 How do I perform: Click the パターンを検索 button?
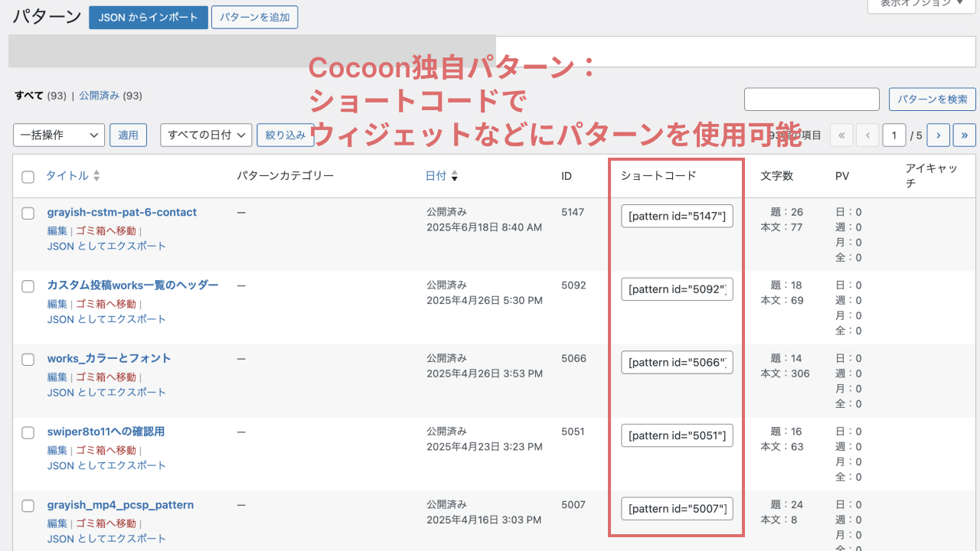(x=933, y=99)
